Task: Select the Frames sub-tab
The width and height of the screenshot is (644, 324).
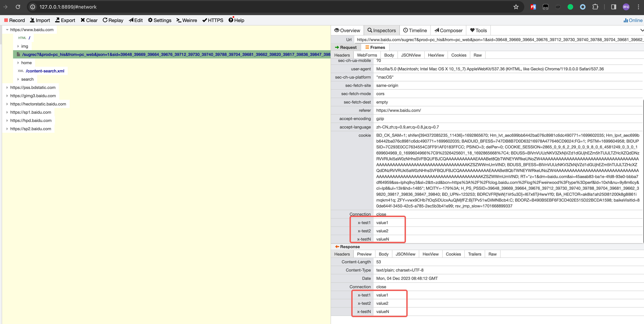Action: pos(375,47)
